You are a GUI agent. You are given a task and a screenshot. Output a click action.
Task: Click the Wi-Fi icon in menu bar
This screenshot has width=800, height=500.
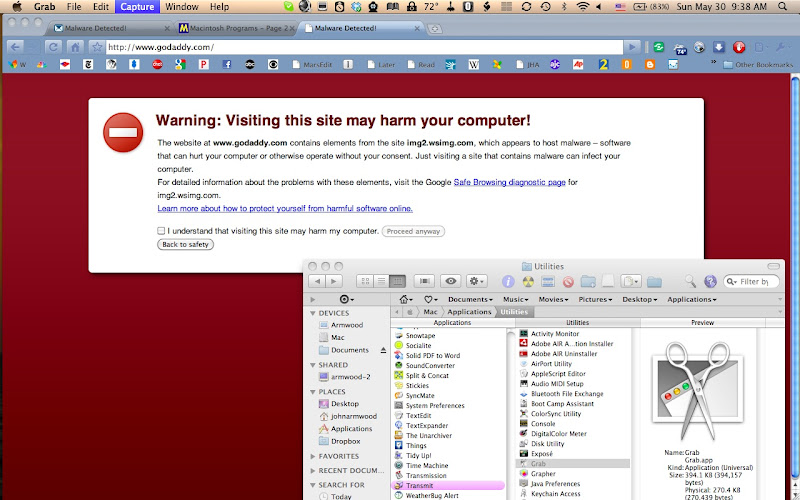(582, 7)
